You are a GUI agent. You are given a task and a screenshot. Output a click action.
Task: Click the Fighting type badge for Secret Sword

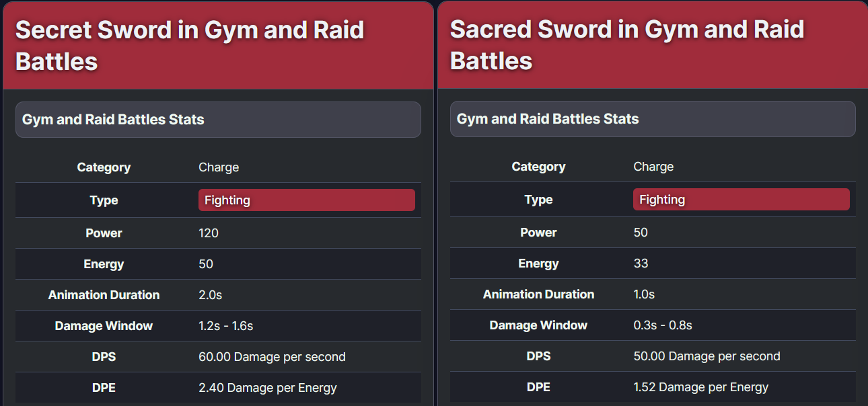(307, 200)
